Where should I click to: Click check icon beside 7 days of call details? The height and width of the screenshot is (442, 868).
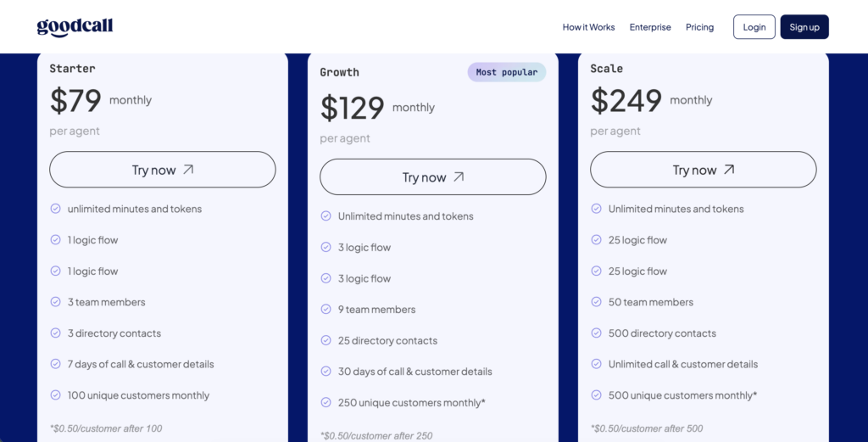(55, 364)
